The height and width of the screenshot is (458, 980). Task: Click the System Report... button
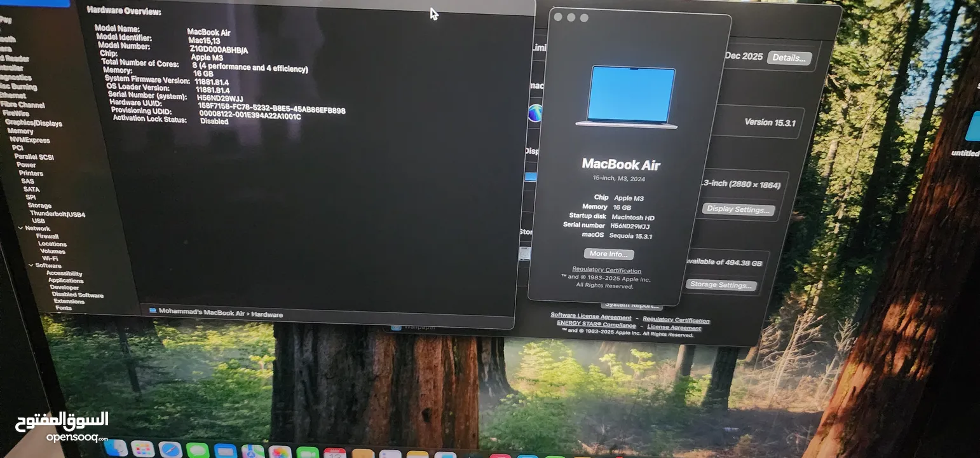[x=632, y=305]
